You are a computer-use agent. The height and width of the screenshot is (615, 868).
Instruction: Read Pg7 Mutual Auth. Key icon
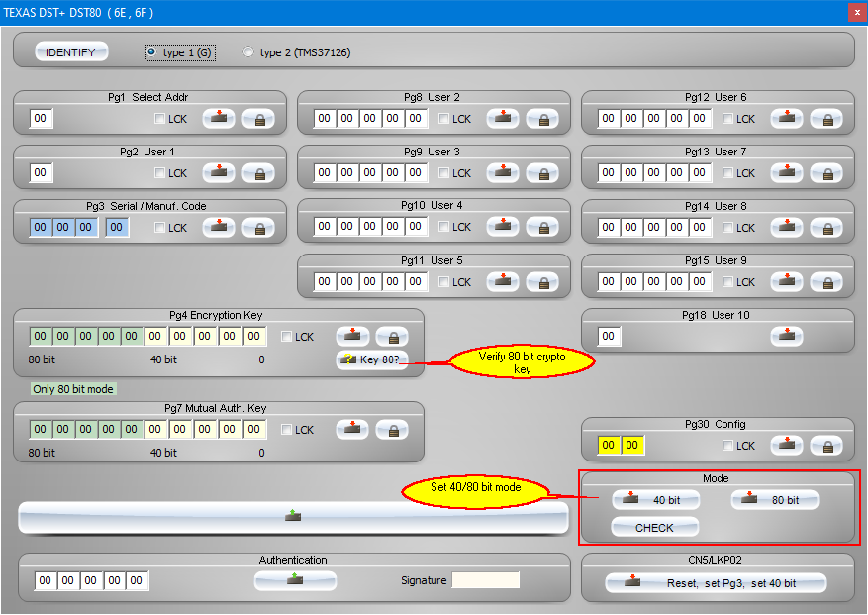click(352, 430)
